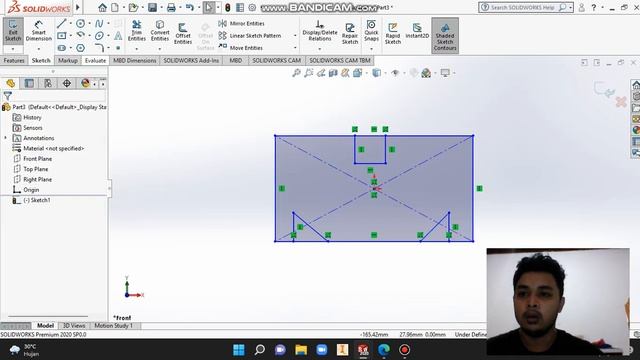Click the Save icon

click(152, 7)
